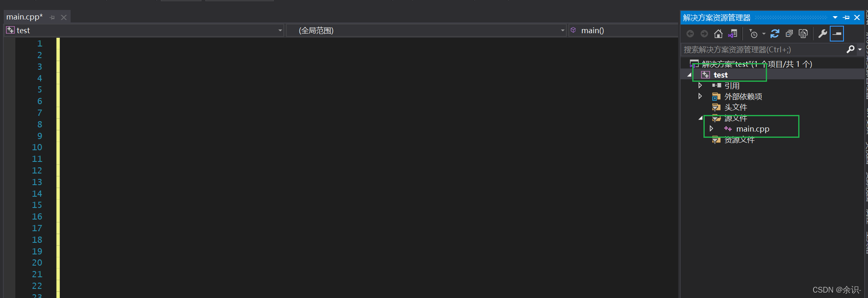868x298 pixels.
Task: Select the 外部依赖项 folder
Action: [743, 96]
